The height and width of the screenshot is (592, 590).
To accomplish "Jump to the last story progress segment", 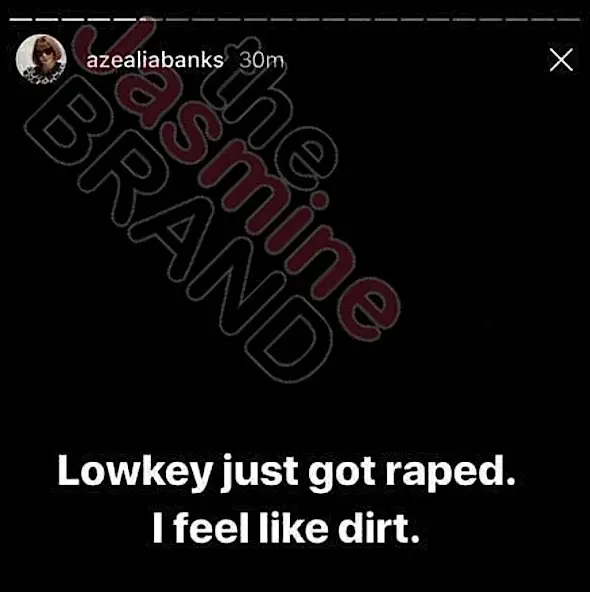I will coord(568,19).
